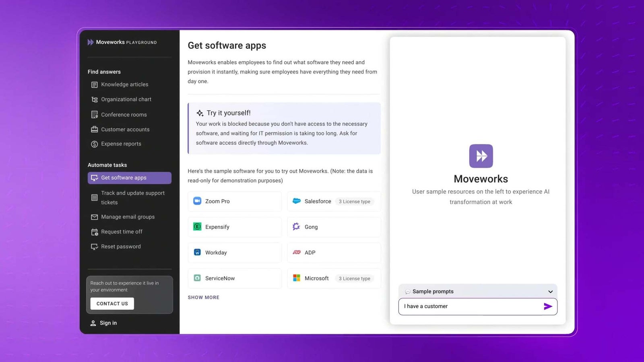
Task: Click the CONTACT US button
Action: (x=111, y=303)
